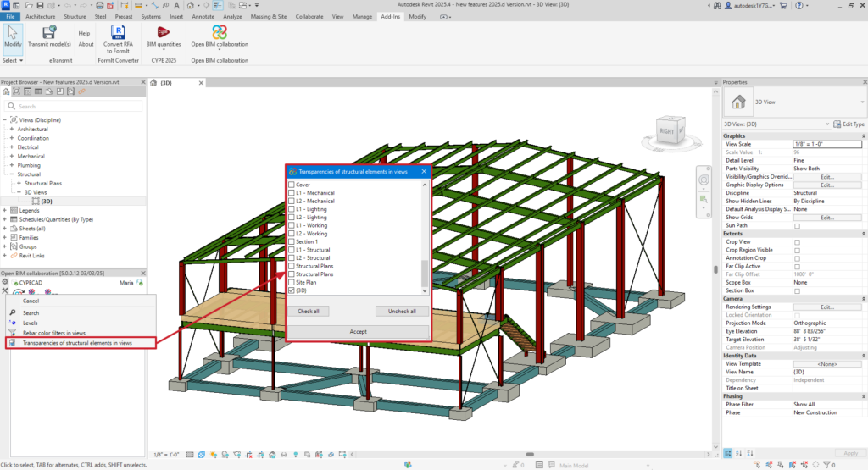
Task: Switch to the Annotate ribbon tab
Action: tap(203, 17)
